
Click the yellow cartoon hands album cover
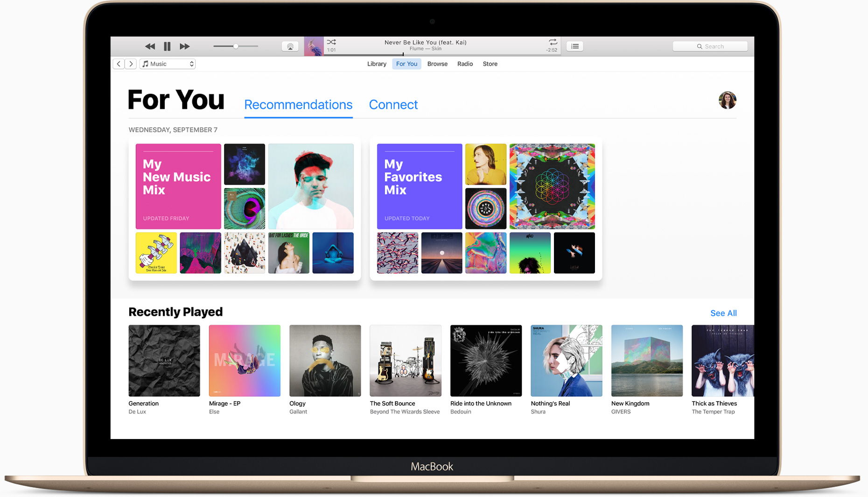156,253
